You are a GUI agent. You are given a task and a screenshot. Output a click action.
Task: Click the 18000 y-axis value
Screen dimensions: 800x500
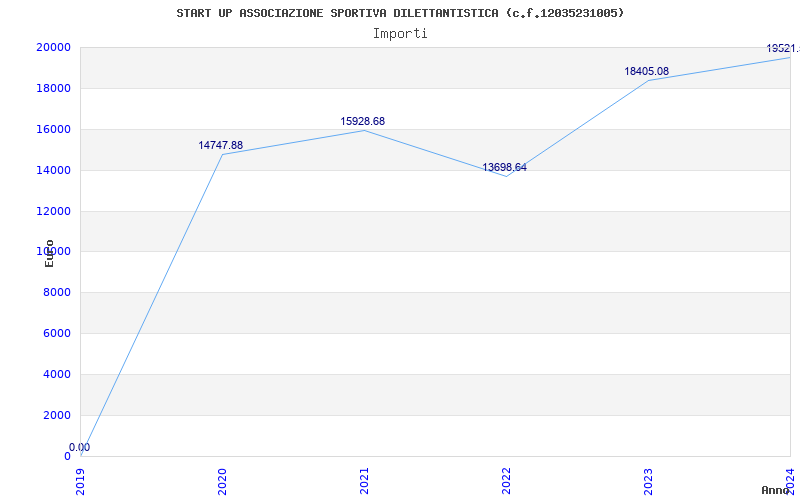(53, 88)
